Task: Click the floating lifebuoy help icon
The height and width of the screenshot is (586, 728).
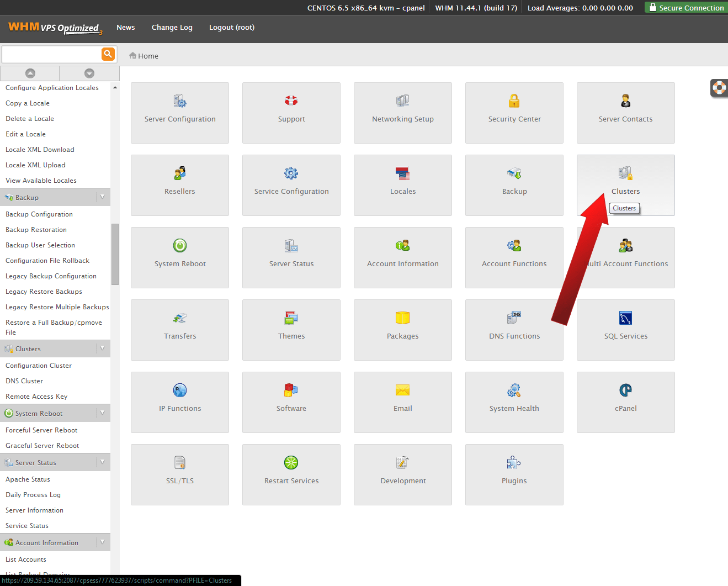Action: (x=719, y=88)
